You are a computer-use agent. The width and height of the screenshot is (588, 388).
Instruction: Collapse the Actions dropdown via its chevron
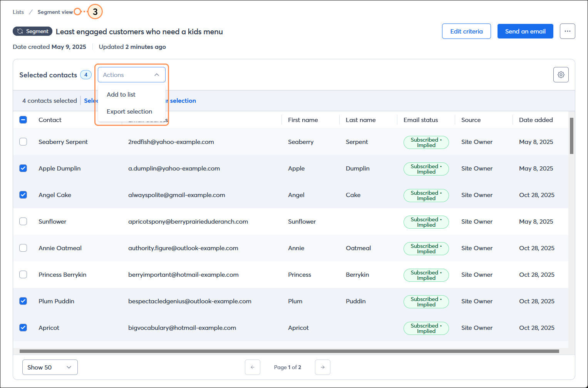157,75
